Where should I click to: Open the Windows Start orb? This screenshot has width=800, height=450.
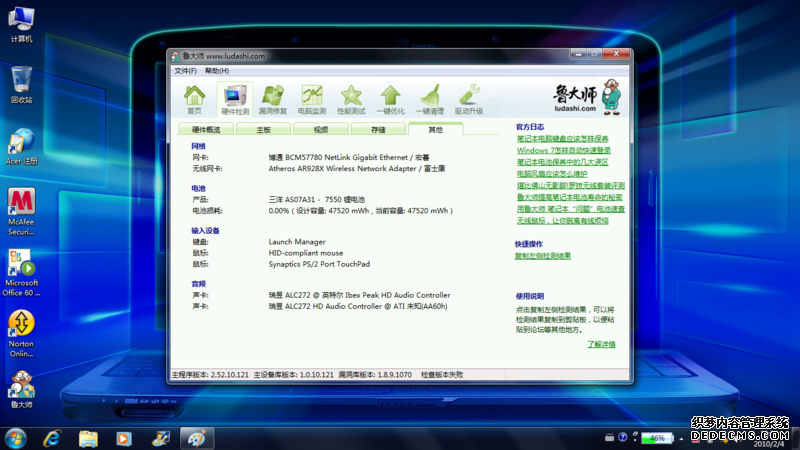[x=16, y=438]
